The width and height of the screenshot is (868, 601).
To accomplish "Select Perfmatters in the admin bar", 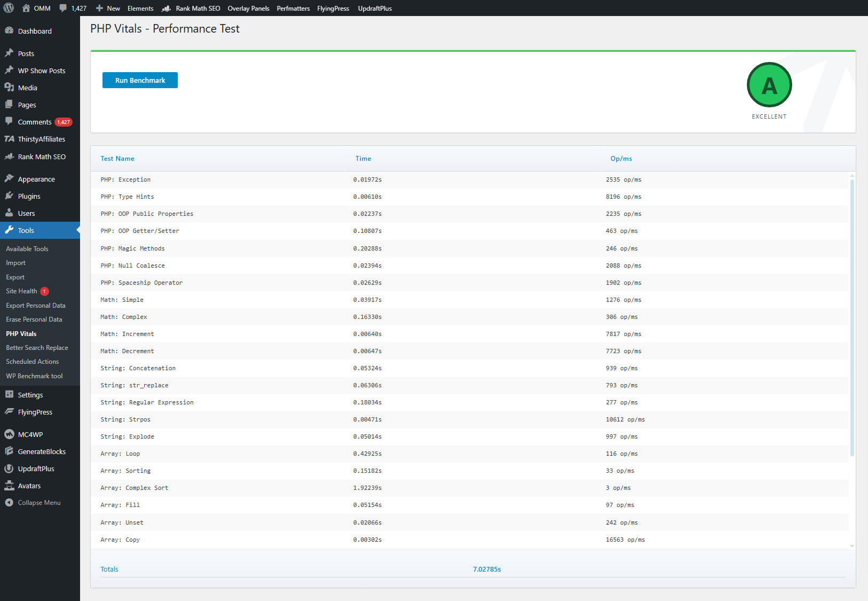I will tap(293, 8).
